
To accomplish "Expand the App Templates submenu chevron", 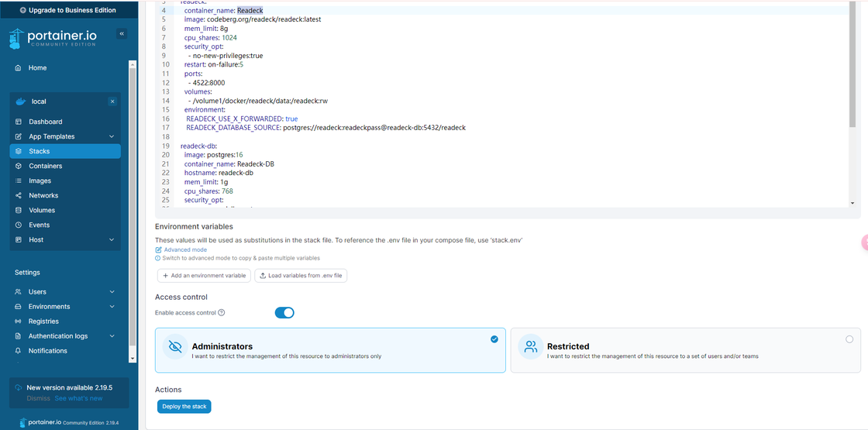I will tap(112, 136).
